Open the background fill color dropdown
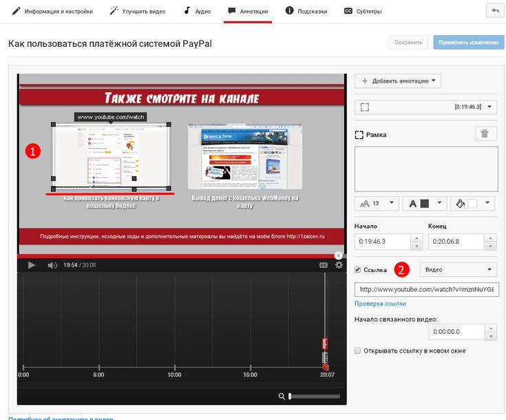The image size is (506, 420). 472,203
